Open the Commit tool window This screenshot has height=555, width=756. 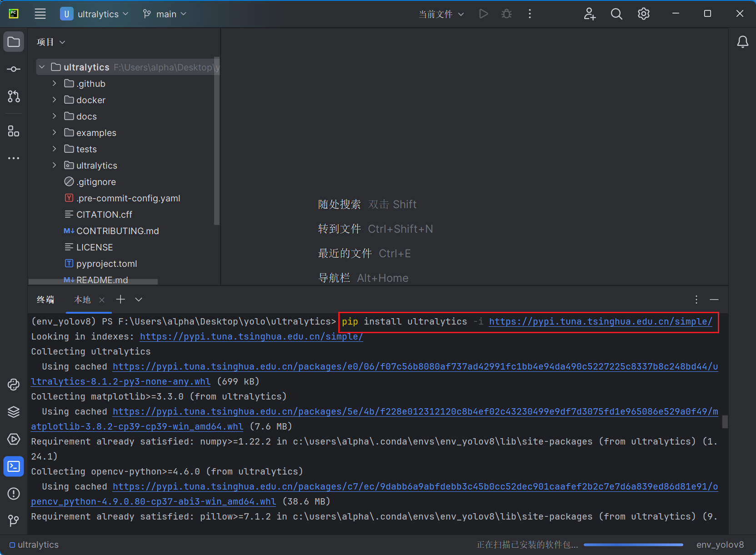click(x=14, y=69)
